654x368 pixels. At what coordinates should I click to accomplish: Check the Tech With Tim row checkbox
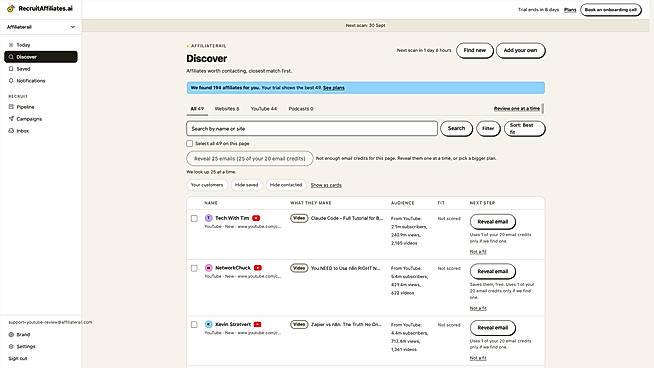click(x=194, y=218)
